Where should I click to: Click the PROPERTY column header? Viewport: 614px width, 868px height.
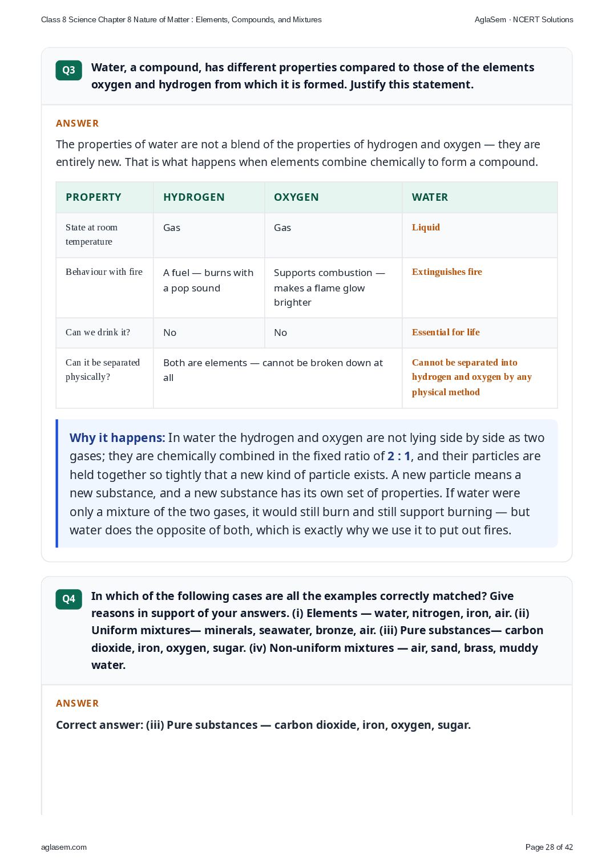click(94, 197)
